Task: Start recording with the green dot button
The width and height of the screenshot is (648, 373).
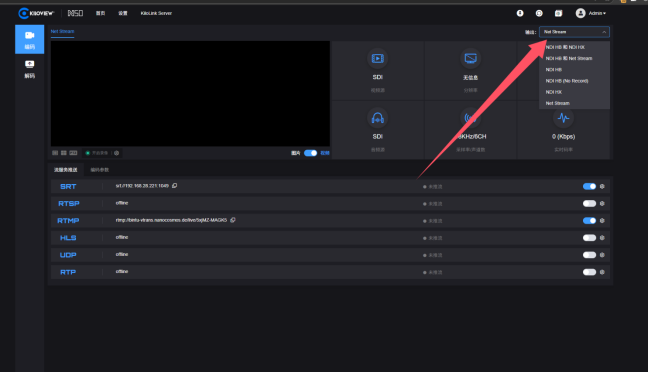Action: pyautogui.click(x=97, y=153)
